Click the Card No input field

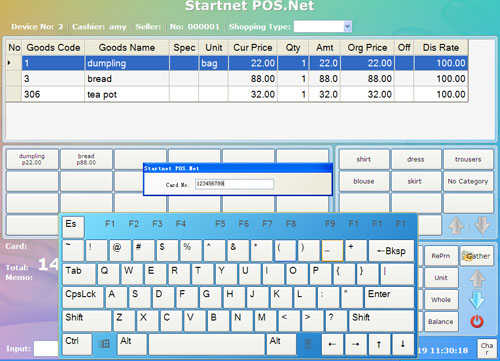(234, 184)
